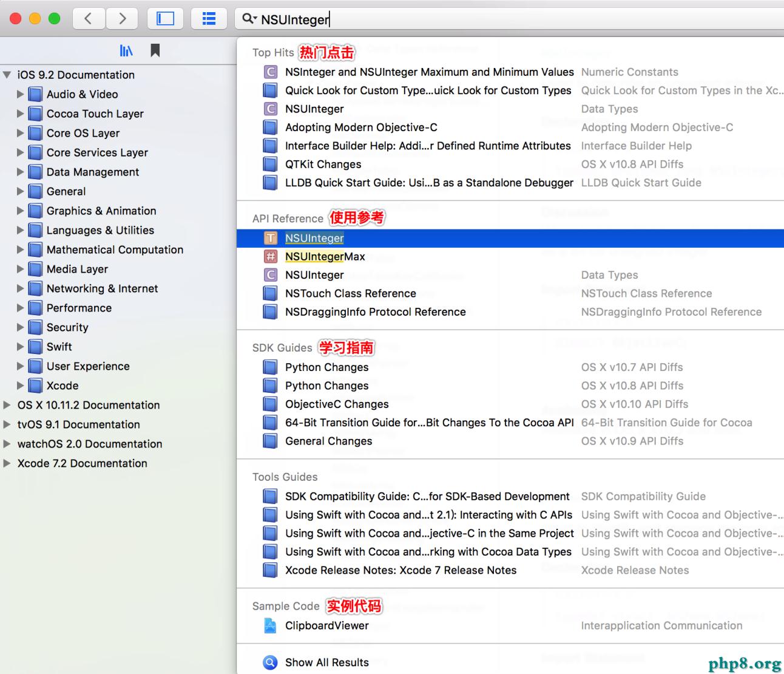
Task: Select Swift in the sidebar tree
Action: [x=59, y=347]
